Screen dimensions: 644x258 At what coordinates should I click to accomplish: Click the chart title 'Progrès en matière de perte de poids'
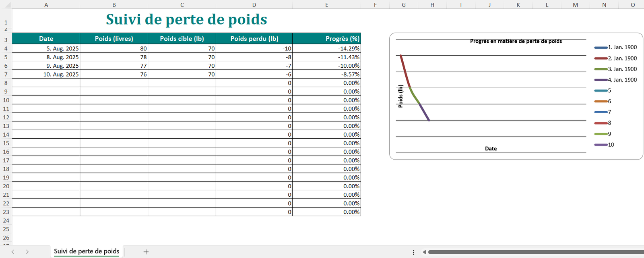(516, 41)
